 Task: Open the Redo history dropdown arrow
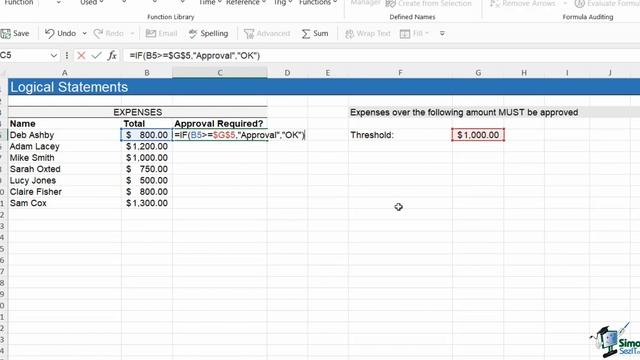pyautogui.click(x=132, y=33)
